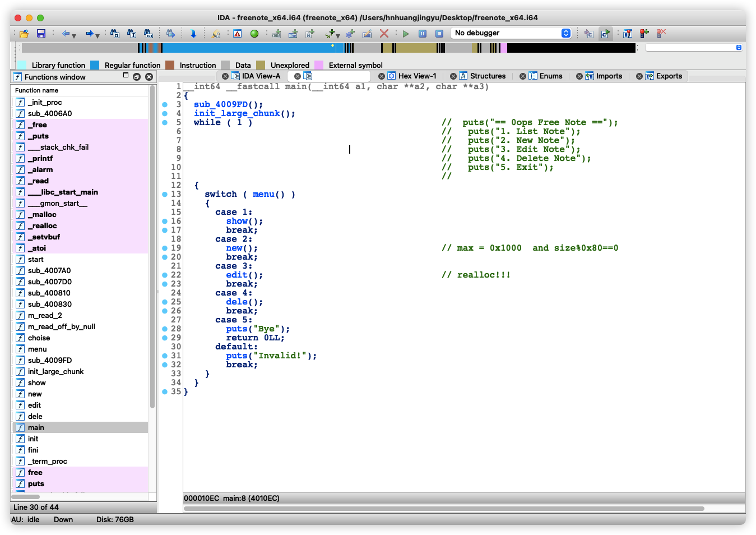Toggle breakpoint dot on line 19
This screenshot has width=756, height=535.
click(165, 248)
